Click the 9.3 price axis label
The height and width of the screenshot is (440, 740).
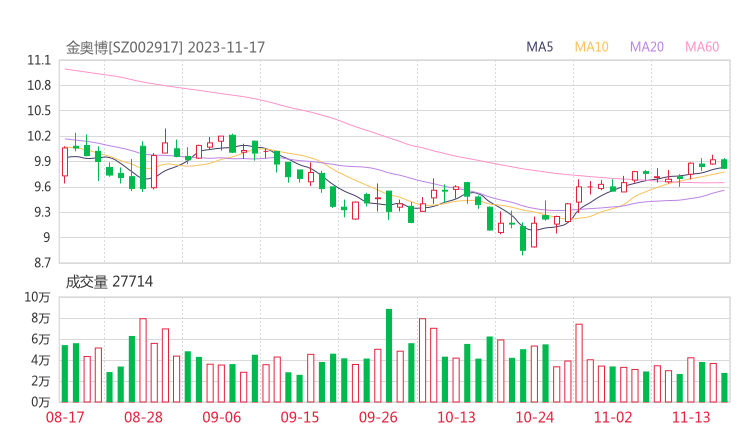(x=42, y=212)
